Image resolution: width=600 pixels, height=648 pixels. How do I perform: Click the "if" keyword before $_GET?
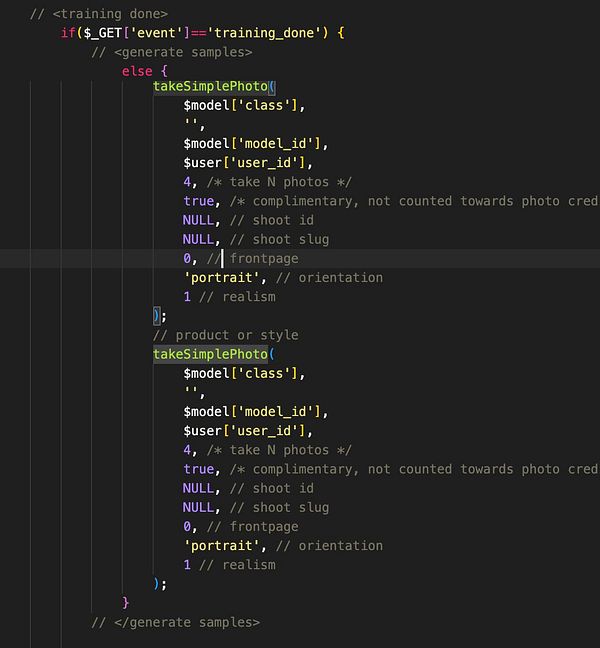click(68, 33)
